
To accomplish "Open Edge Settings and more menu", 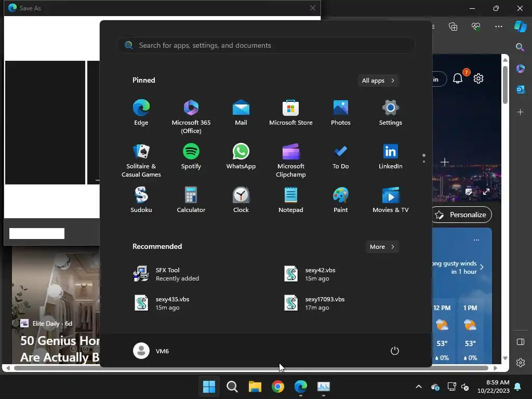I will [x=498, y=26].
